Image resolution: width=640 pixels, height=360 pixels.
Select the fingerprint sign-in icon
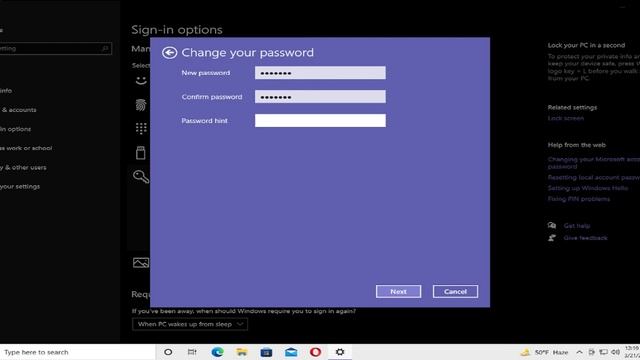tap(141, 105)
